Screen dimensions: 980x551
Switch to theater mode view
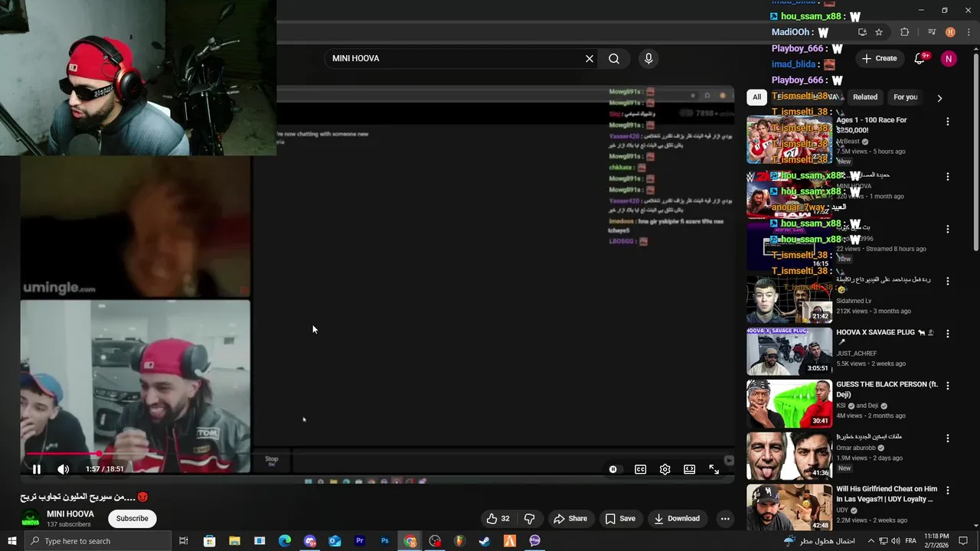point(689,469)
